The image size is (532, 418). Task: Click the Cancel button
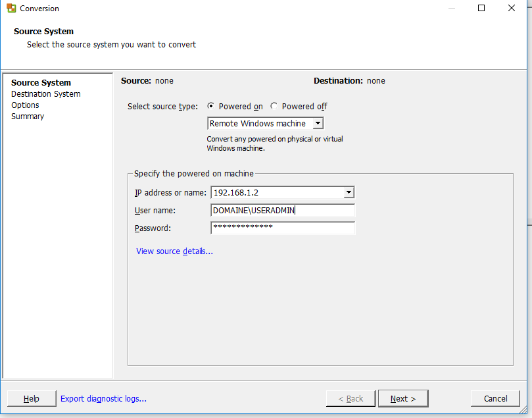click(495, 399)
